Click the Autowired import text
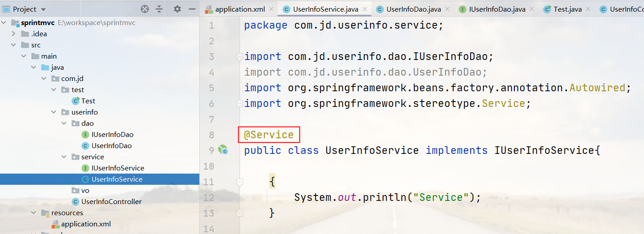The height and width of the screenshot is (234, 644). (597, 88)
